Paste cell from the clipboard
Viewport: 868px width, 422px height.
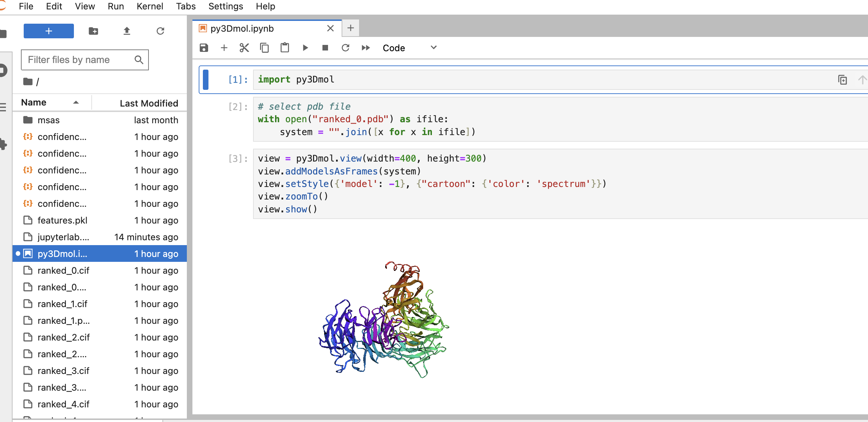(x=285, y=48)
